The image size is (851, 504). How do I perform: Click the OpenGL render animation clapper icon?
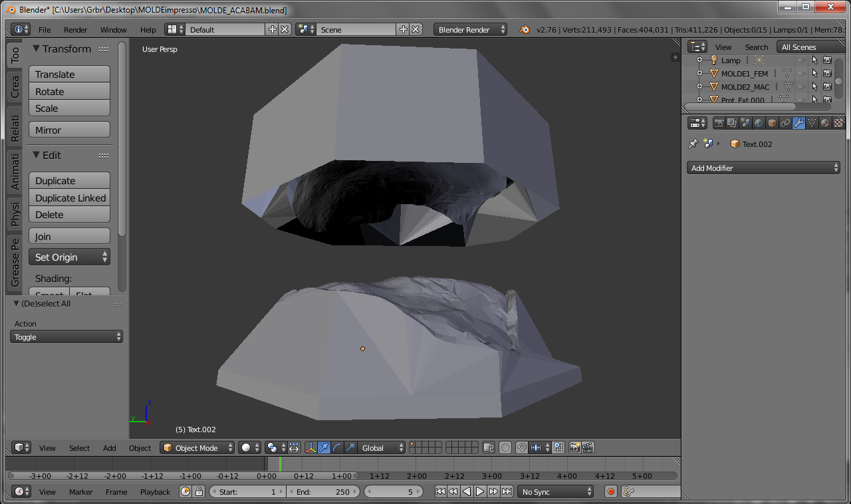click(x=588, y=447)
